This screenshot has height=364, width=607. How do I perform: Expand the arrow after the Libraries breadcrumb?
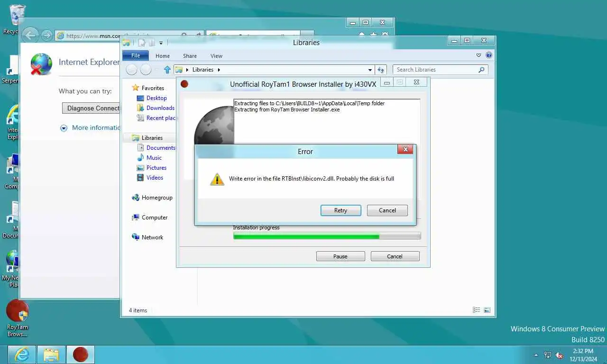point(219,70)
